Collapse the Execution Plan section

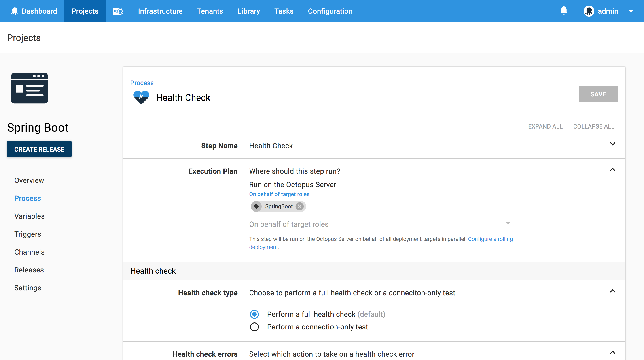(x=612, y=169)
